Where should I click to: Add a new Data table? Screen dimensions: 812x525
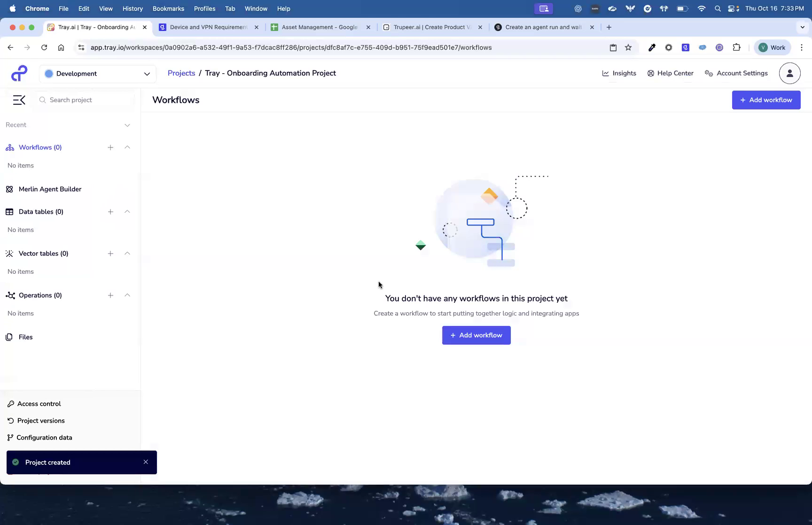[x=110, y=211]
